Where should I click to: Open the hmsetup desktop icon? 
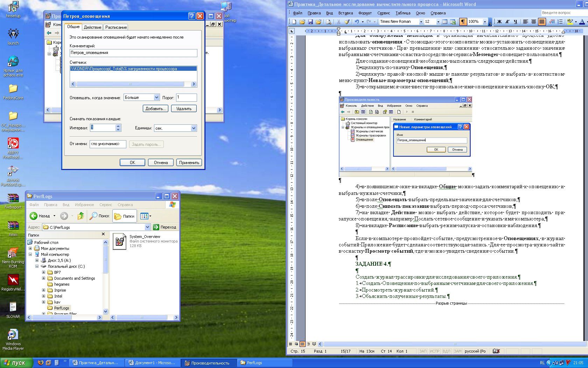13,6
